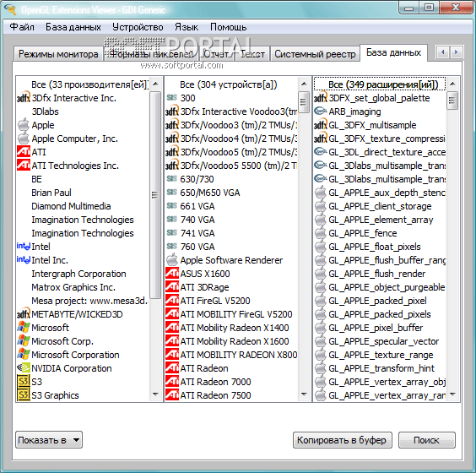Image resolution: width=476 pixels, height=473 pixels.
Task: Click the 3dfx icon beside METABYTE/WICKED3D
Action: click(x=24, y=314)
